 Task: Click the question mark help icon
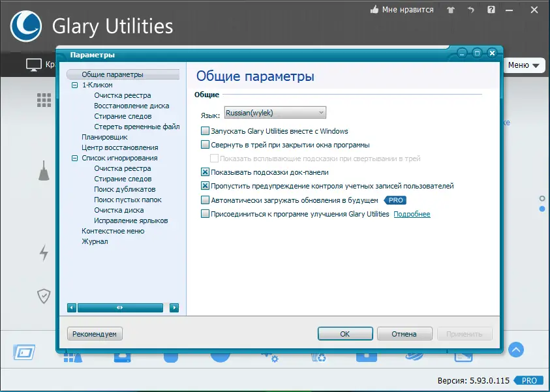click(491, 10)
